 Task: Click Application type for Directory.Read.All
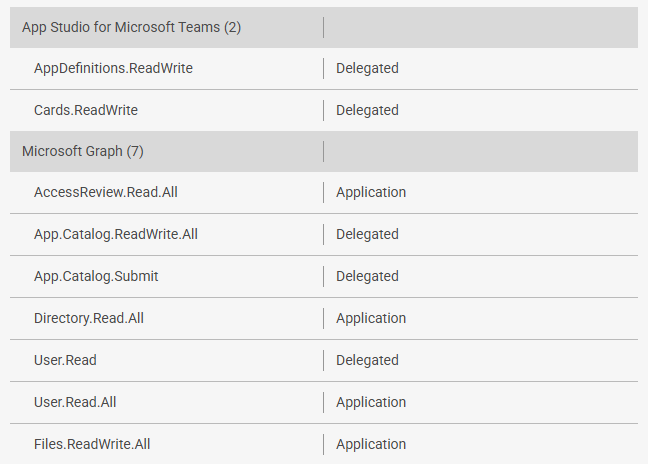tap(371, 318)
